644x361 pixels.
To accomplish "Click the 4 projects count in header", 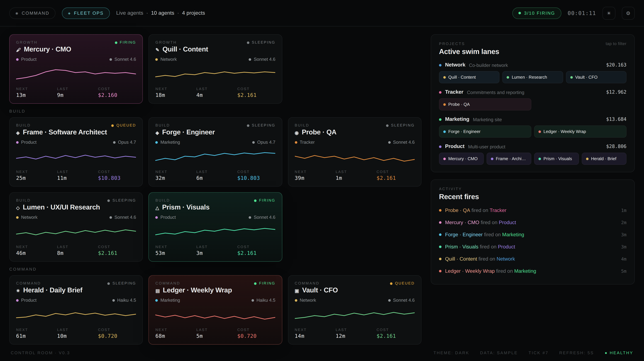I will (194, 13).
